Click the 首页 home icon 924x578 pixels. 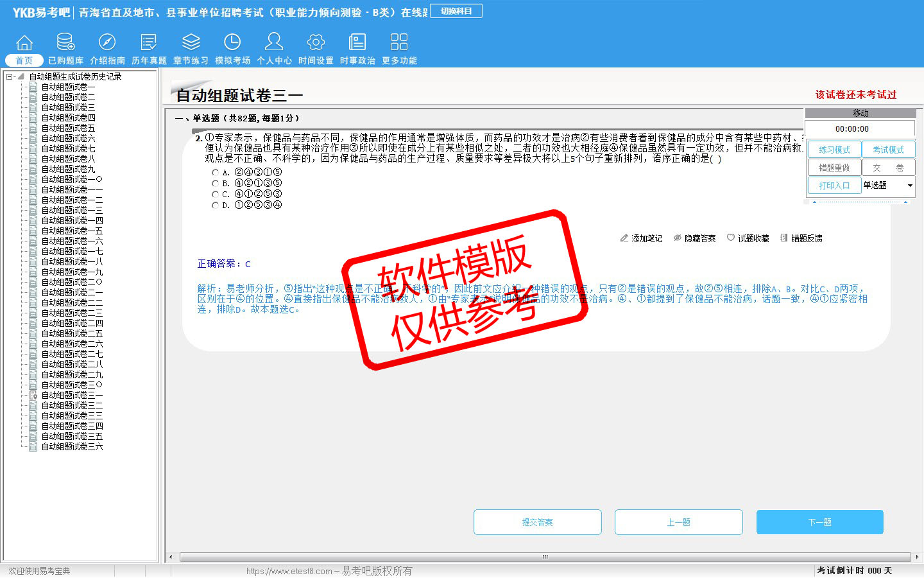pos(24,43)
